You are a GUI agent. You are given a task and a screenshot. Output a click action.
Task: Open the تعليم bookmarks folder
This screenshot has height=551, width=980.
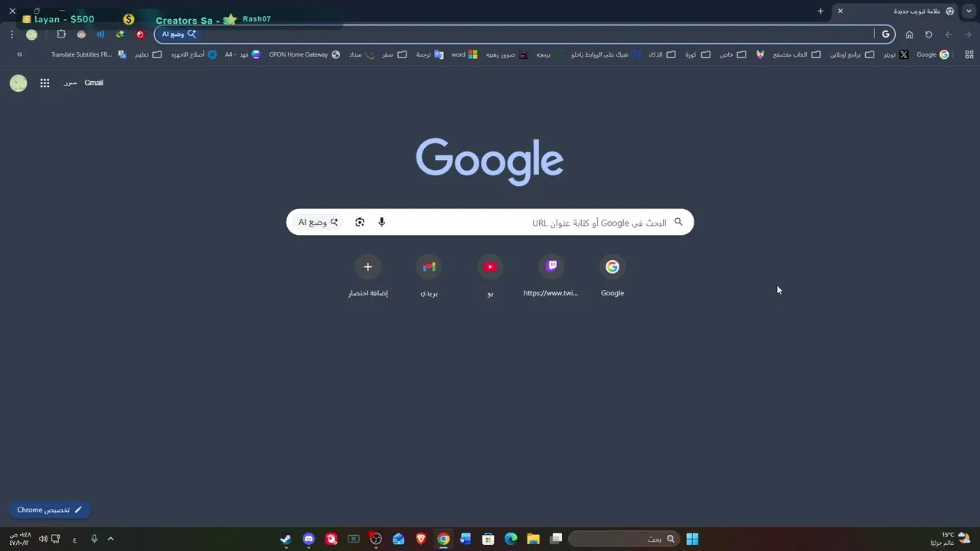(x=149, y=54)
